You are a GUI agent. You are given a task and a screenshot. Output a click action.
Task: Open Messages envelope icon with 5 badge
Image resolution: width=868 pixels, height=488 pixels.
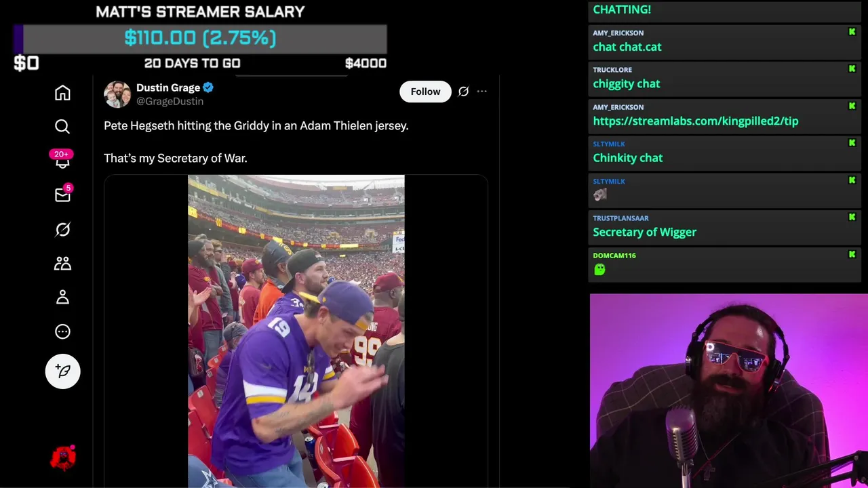point(62,195)
